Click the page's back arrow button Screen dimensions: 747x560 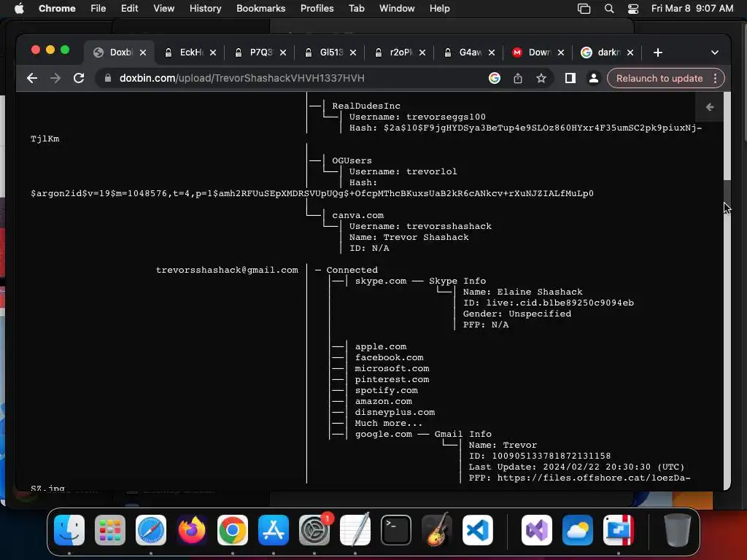coord(710,107)
